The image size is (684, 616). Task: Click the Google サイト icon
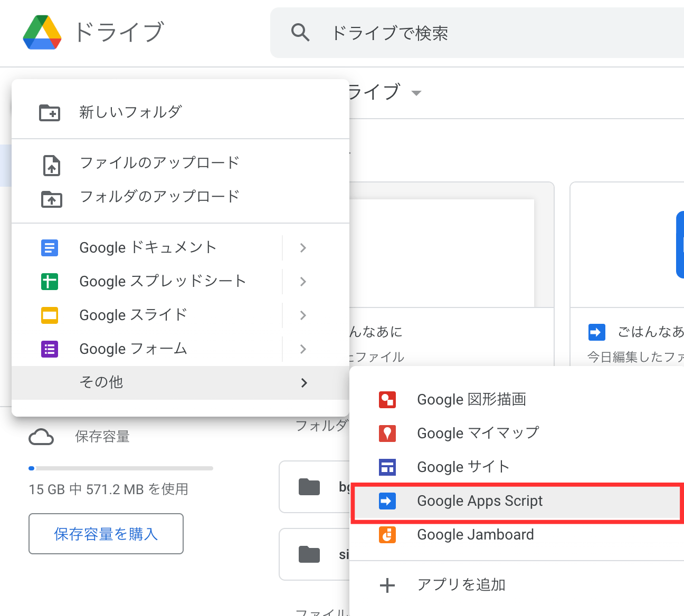tap(387, 467)
